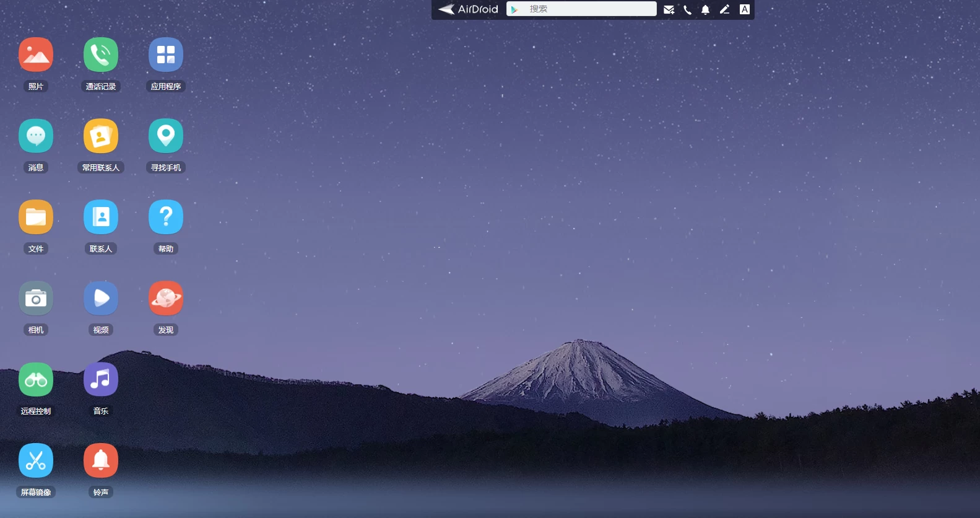This screenshot has width=980, height=518.
Task: Launch 屏幕镜像 screen mirroring scissors icon
Action: click(x=36, y=460)
